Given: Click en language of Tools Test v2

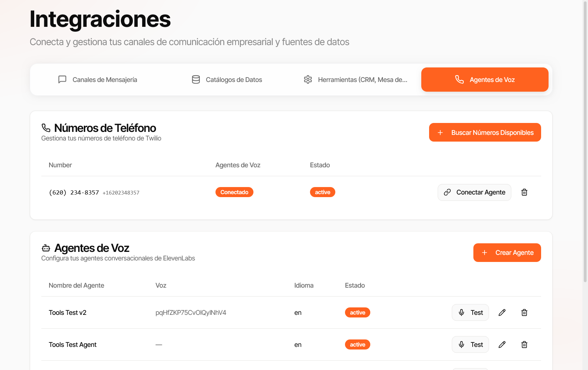Looking at the screenshot, I should pyautogui.click(x=298, y=313).
